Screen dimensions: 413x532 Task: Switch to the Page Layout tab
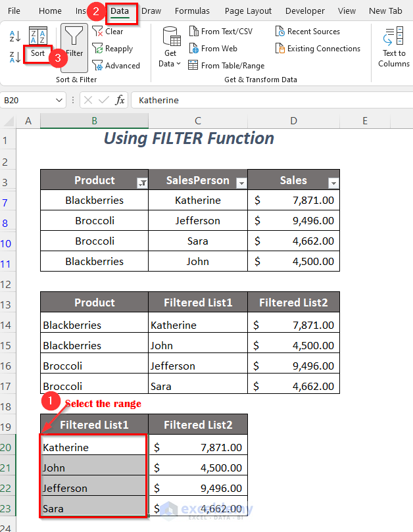point(248,11)
